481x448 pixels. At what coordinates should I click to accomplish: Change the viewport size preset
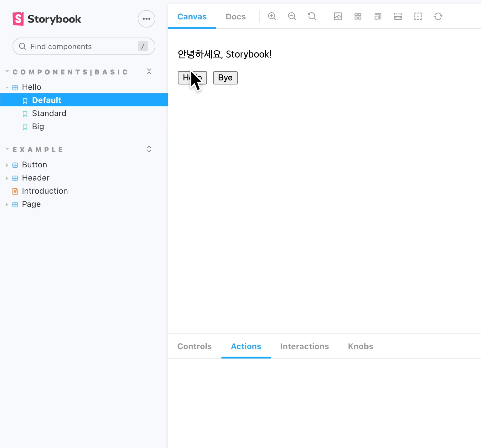(x=378, y=16)
